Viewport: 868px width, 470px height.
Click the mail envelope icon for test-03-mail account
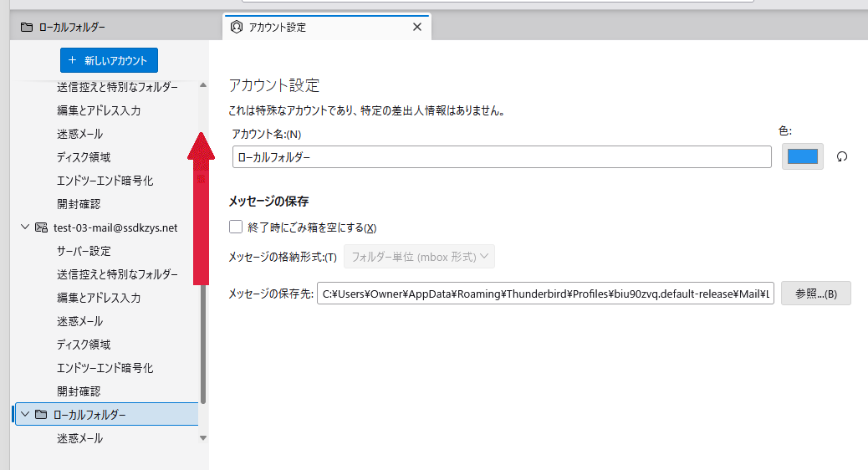[x=41, y=227]
